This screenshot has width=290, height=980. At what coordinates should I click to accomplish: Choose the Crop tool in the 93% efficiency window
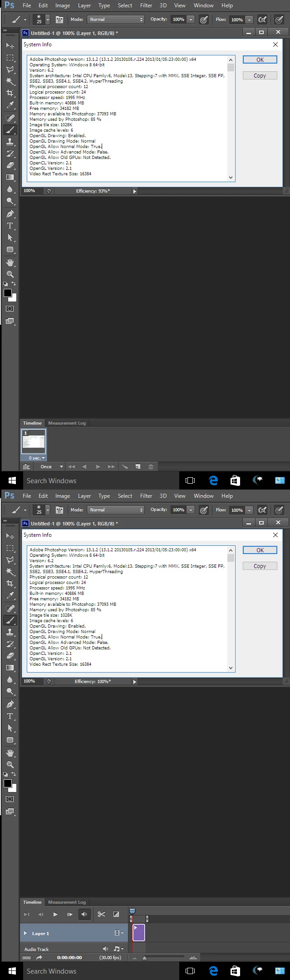(x=10, y=93)
